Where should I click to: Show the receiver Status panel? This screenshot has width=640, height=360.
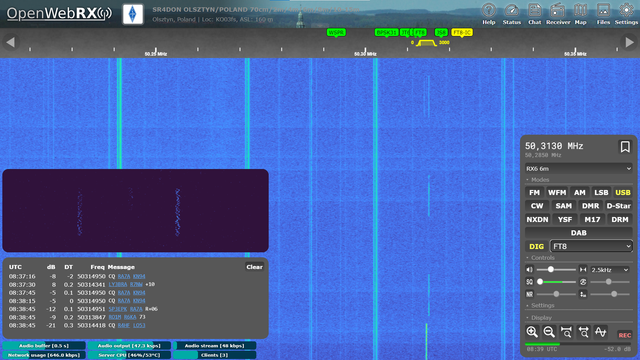tap(511, 14)
